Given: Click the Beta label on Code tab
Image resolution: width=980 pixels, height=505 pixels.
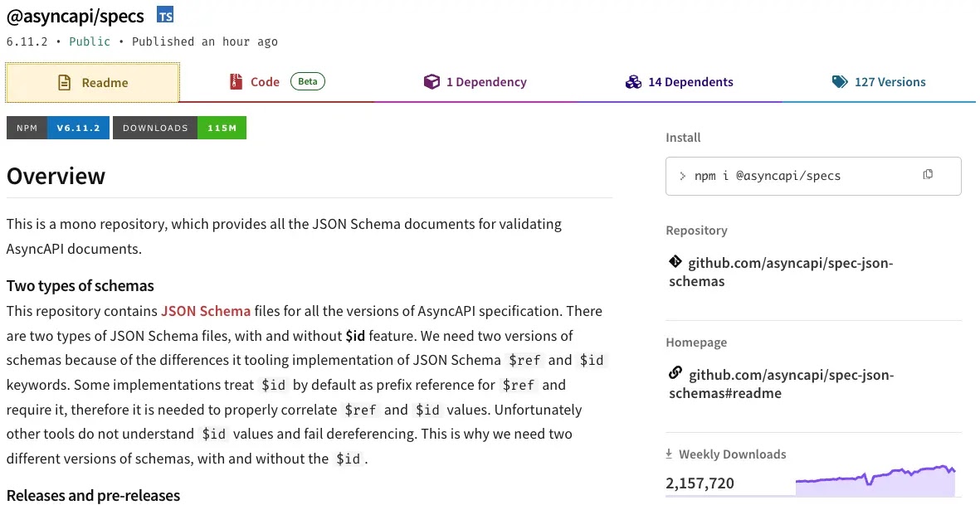Looking at the screenshot, I should click(x=308, y=81).
